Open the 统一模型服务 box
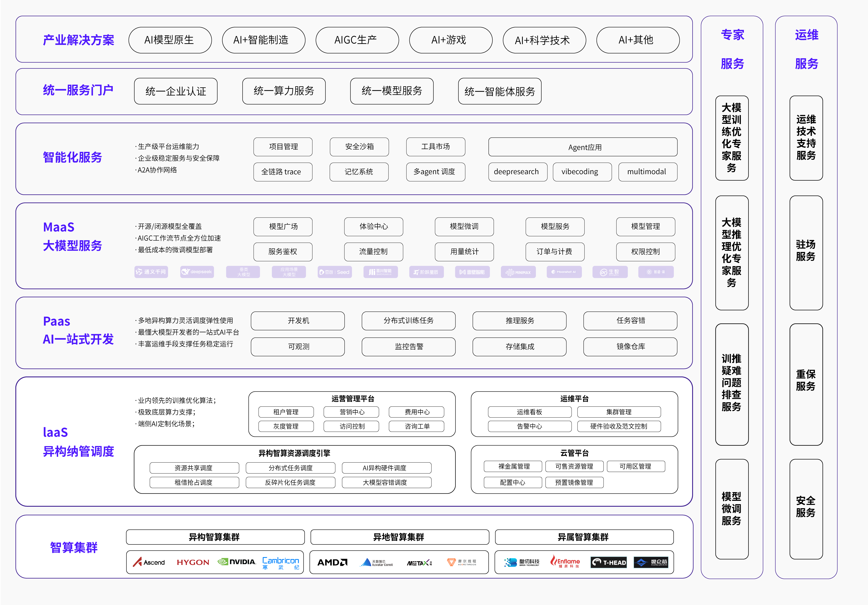The width and height of the screenshot is (868, 605). (x=392, y=91)
